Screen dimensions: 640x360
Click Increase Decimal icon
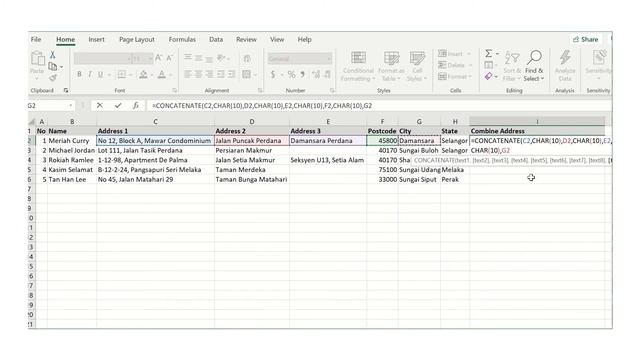click(x=316, y=75)
